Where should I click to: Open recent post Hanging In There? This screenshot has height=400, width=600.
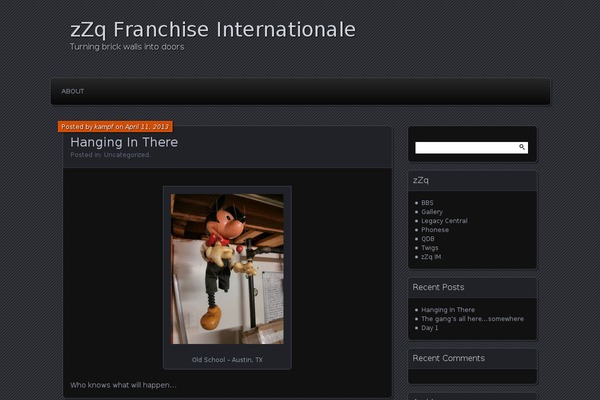coord(448,310)
